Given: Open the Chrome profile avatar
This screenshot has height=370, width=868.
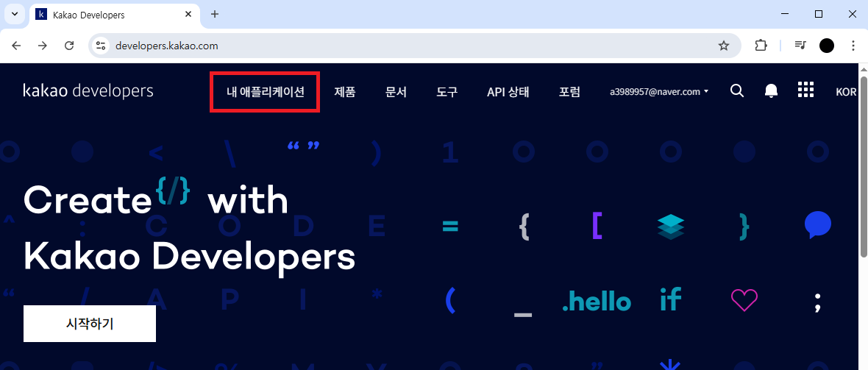Looking at the screenshot, I should pos(827,46).
